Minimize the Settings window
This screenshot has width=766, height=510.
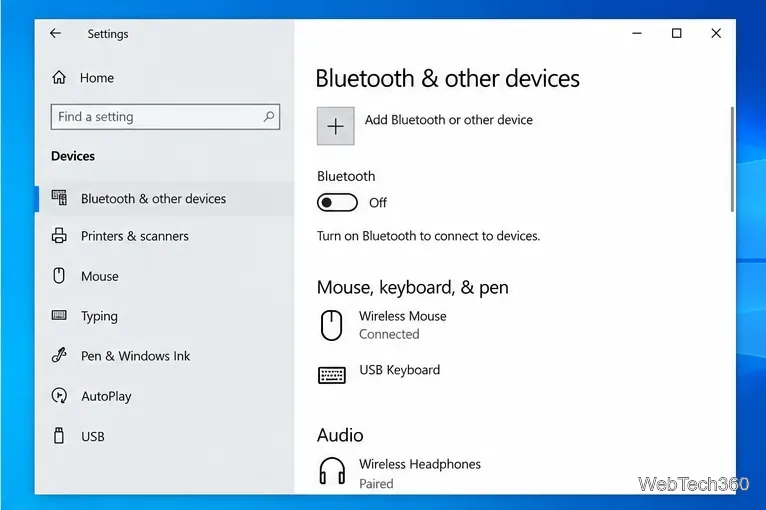pos(637,33)
